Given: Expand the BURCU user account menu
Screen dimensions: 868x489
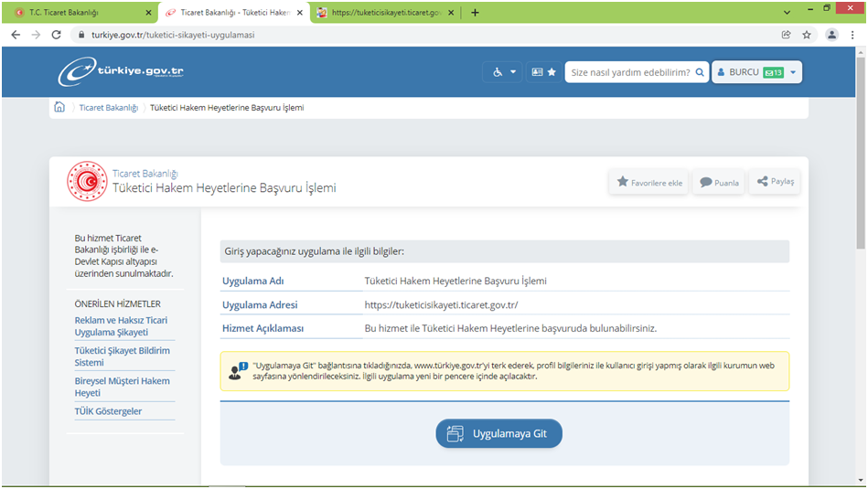Looking at the screenshot, I should (756, 72).
